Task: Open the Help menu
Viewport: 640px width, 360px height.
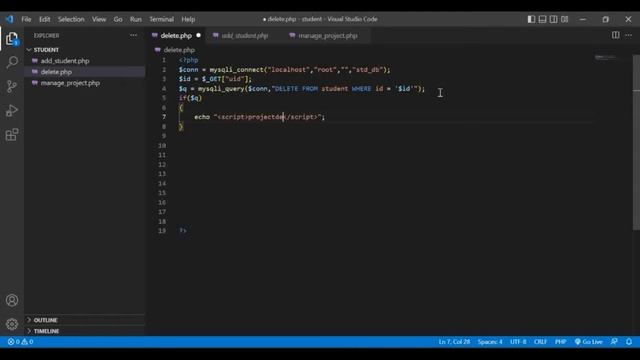Action: [x=188, y=19]
